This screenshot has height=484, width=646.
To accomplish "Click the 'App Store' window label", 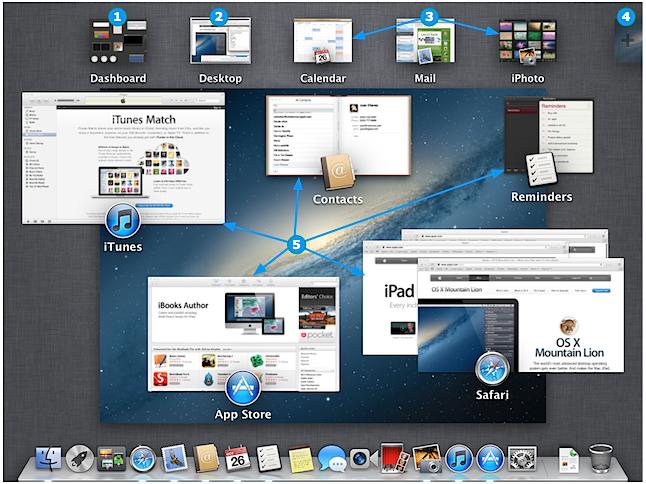I will point(243,414).
